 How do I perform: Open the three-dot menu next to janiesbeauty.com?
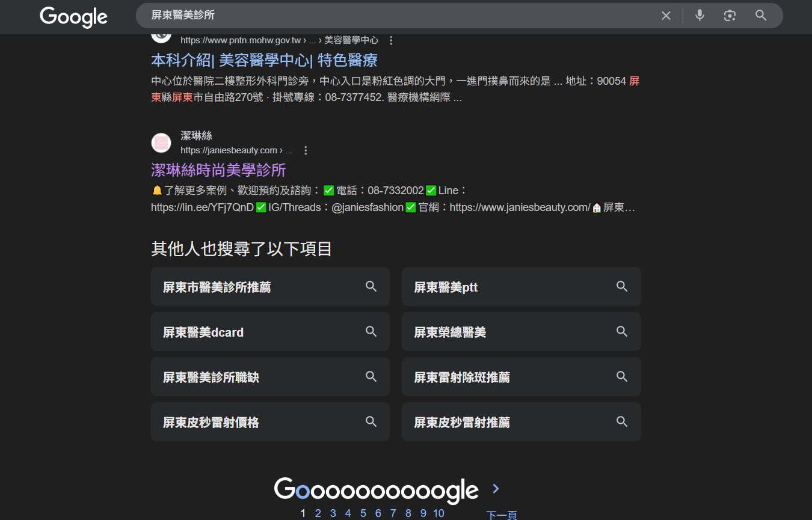306,150
